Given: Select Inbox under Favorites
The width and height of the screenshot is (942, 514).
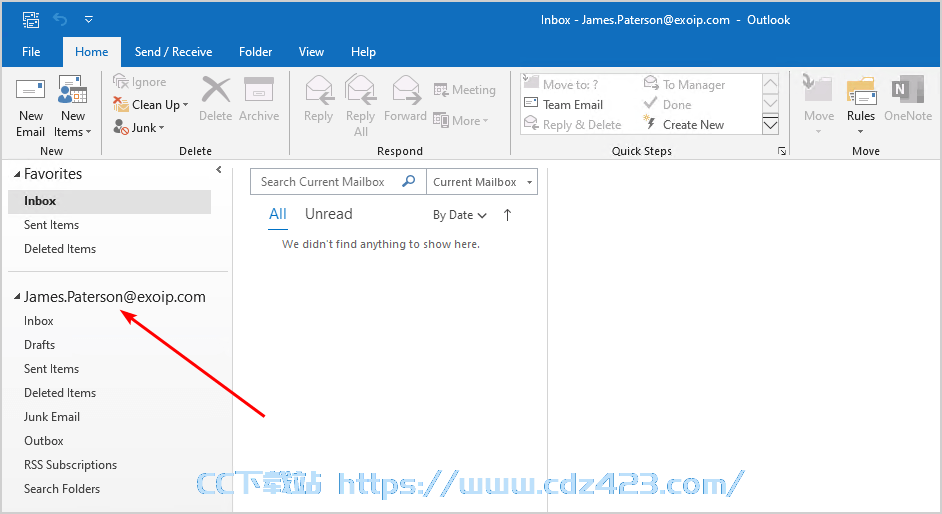Looking at the screenshot, I should point(109,201).
